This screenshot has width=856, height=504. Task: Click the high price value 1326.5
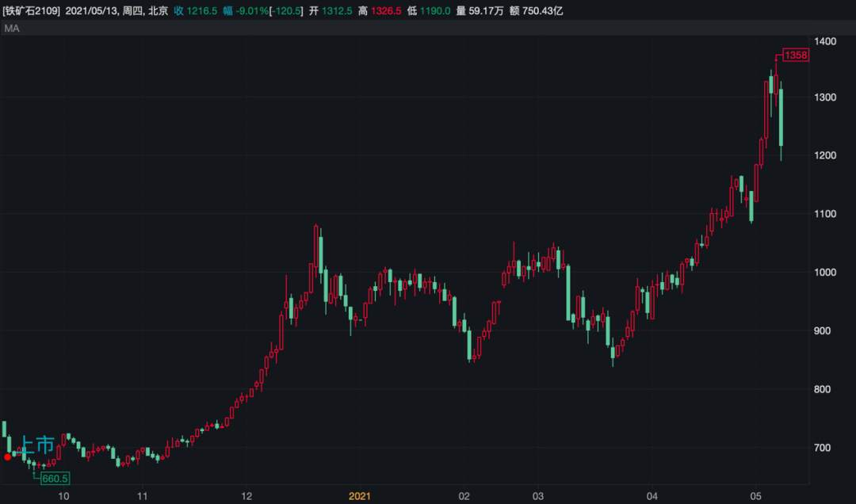(386, 10)
